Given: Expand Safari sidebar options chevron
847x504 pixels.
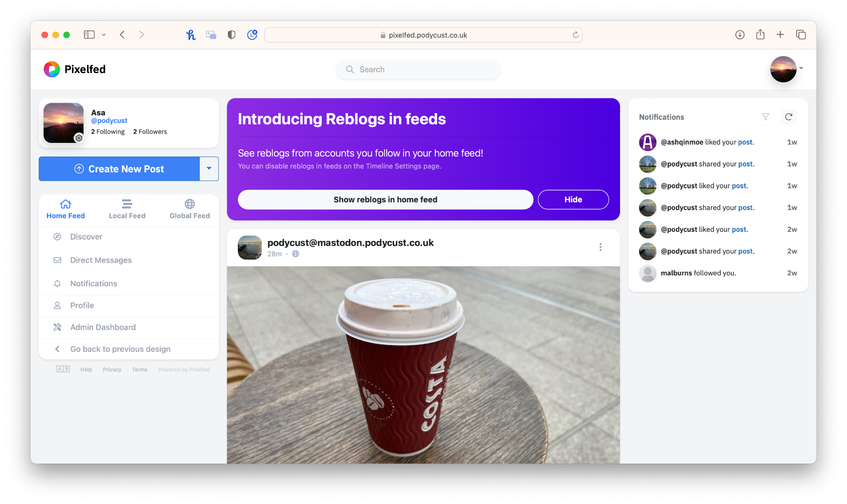Looking at the screenshot, I should 104,35.
